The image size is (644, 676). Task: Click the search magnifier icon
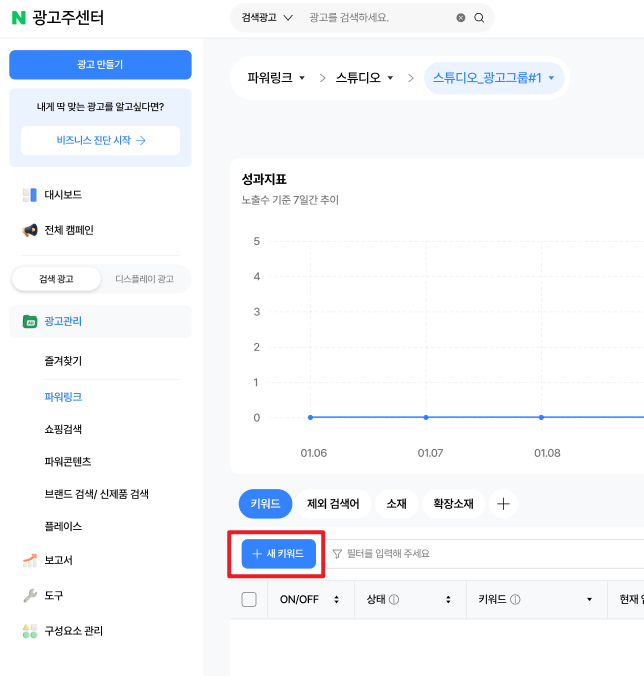(x=479, y=18)
